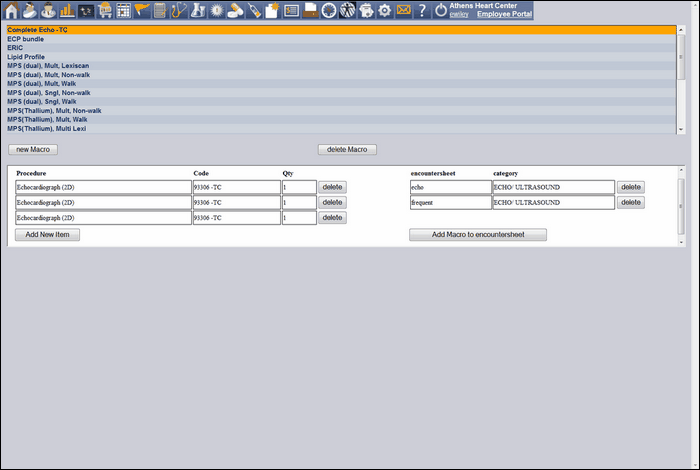Click macro list scroll down arrow
The image size is (700, 470).
click(x=681, y=129)
